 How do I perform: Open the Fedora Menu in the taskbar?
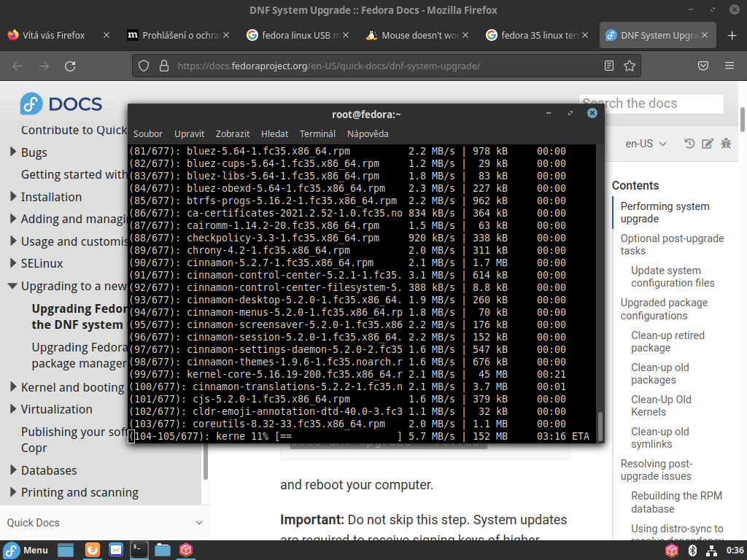pyautogui.click(x=26, y=550)
